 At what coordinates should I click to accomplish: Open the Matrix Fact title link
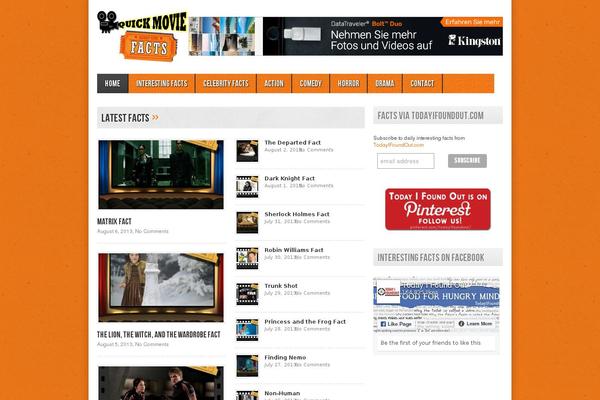pos(114,221)
